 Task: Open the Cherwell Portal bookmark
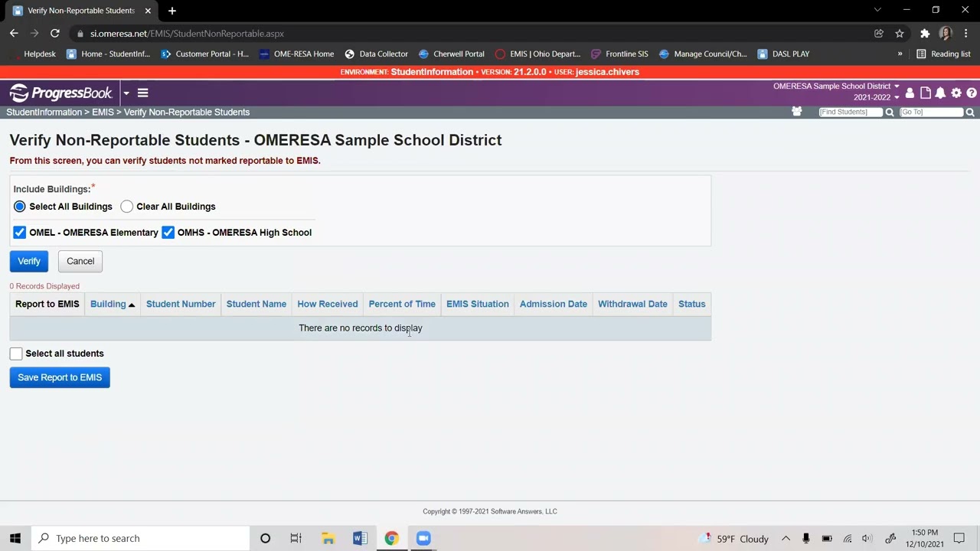452,54
